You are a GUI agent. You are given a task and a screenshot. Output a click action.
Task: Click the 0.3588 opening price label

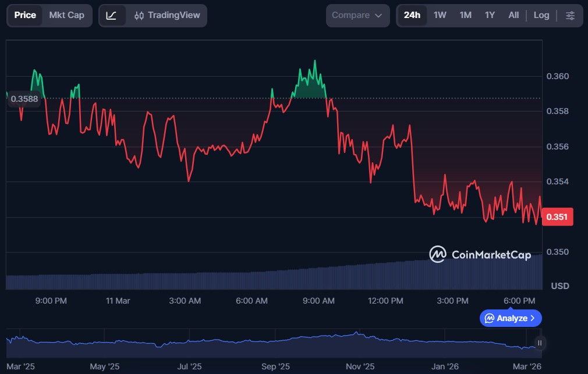pos(24,99)
